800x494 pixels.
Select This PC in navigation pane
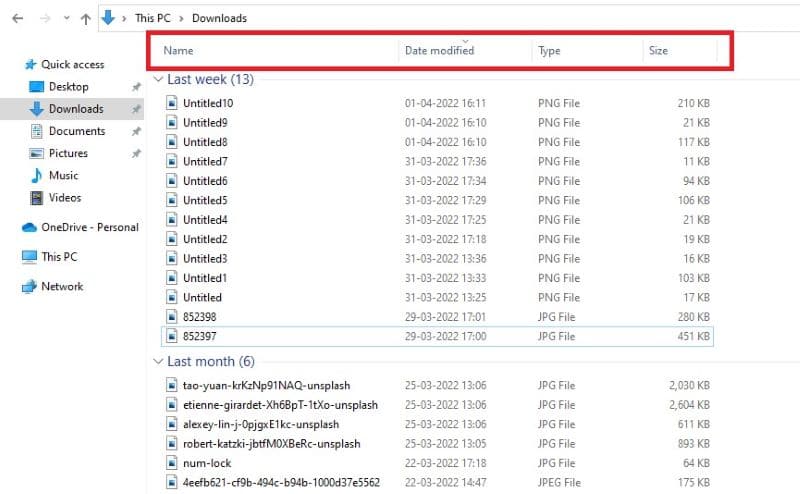(59, 257)
